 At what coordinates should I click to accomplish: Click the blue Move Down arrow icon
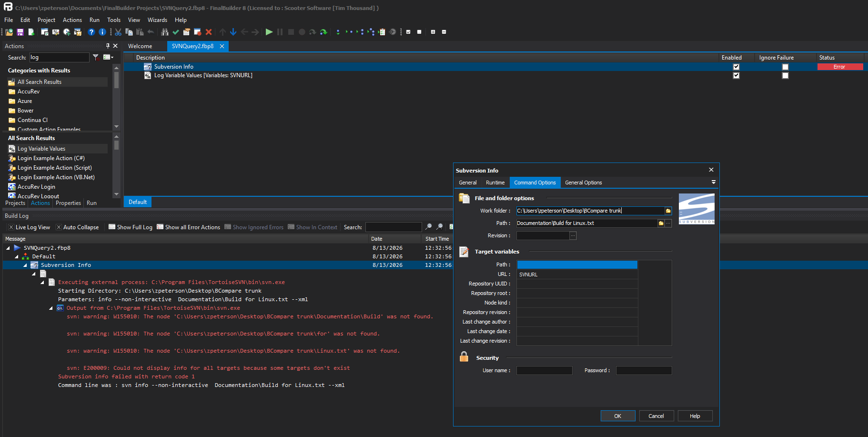233,32
